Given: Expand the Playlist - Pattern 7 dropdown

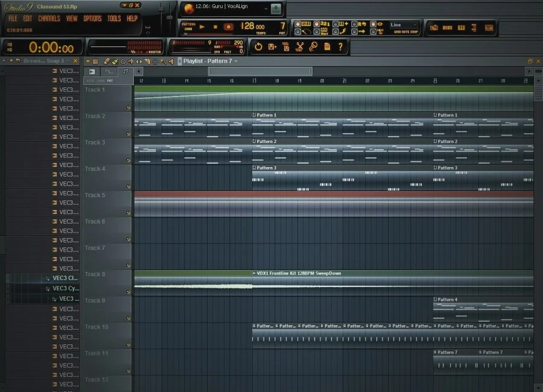Looking at the screenshot, I should click(236, 62).
